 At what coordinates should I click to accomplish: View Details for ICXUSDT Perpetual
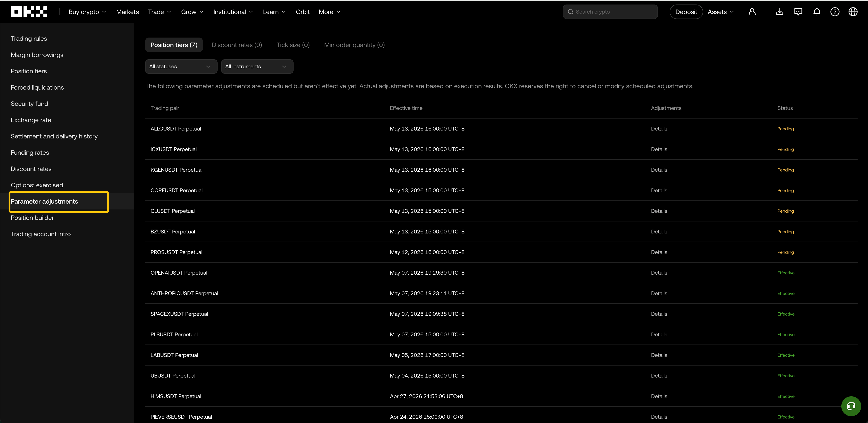[x=659, y=149]
